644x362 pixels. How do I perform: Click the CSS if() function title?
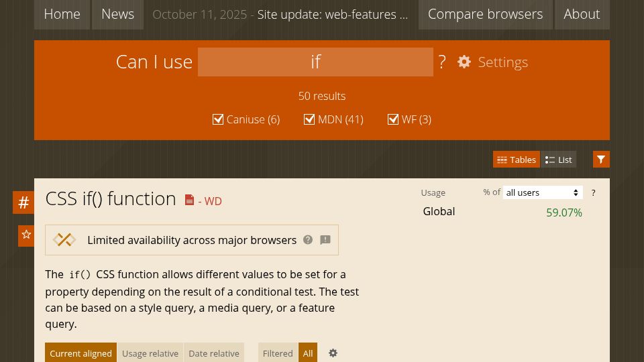[x=111, y=199]
